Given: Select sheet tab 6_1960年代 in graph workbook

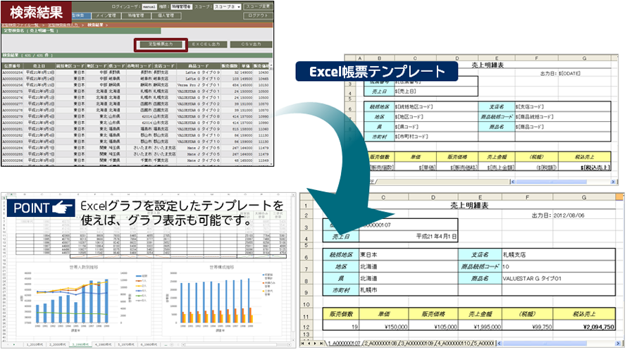Looking at the screenshot, I should [x=149, y=344].
